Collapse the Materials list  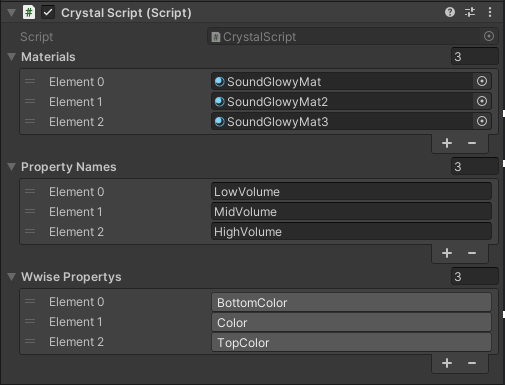[11, 57]
